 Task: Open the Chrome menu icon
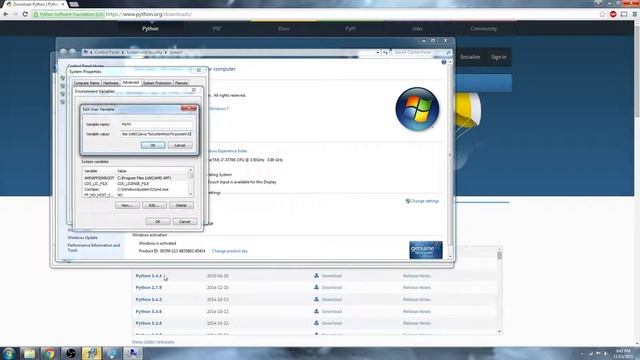tap(635, 14)
